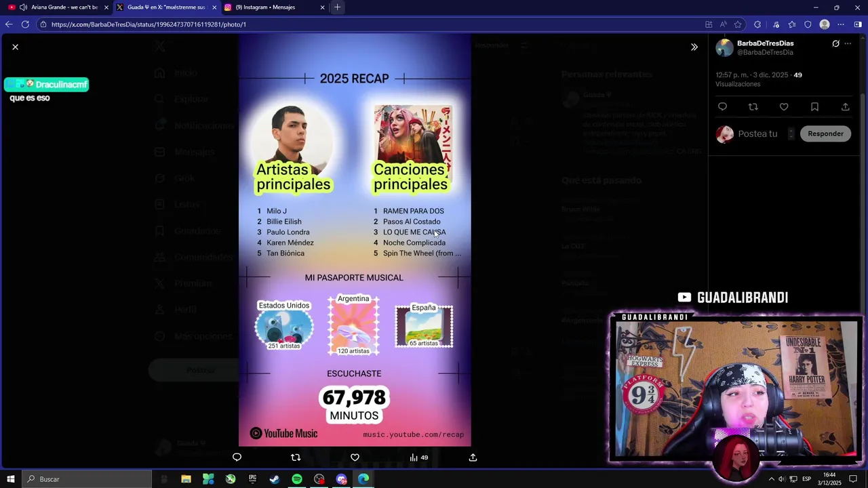Open the clock showing 16:44

(x=829, y=479)
